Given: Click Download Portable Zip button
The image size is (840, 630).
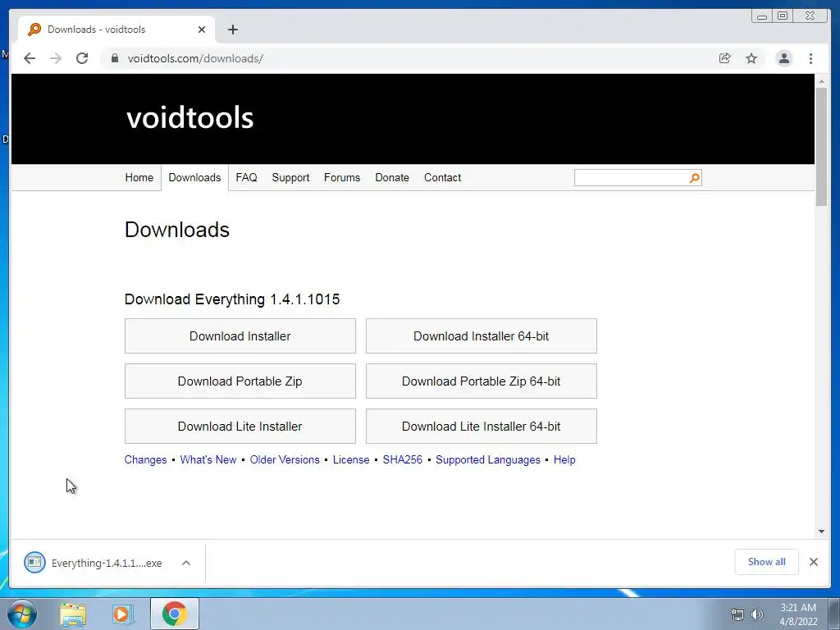Looking at the screenshot, I should [240, 381].
